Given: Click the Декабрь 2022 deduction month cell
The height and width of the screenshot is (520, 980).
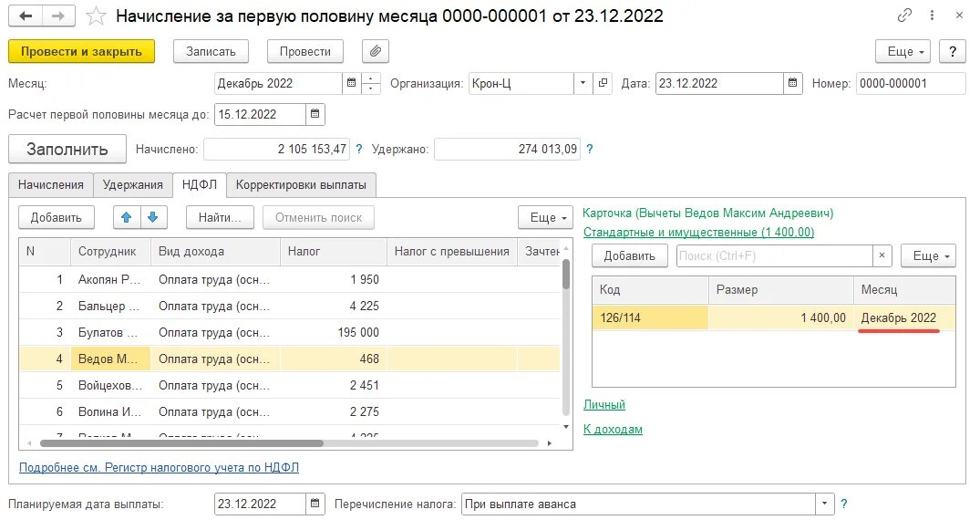Looking at the screenshot, I should [904, 317].
